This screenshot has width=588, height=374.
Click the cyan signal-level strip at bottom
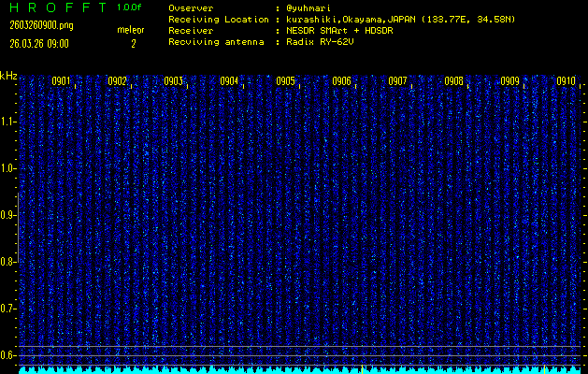[299, 369]
